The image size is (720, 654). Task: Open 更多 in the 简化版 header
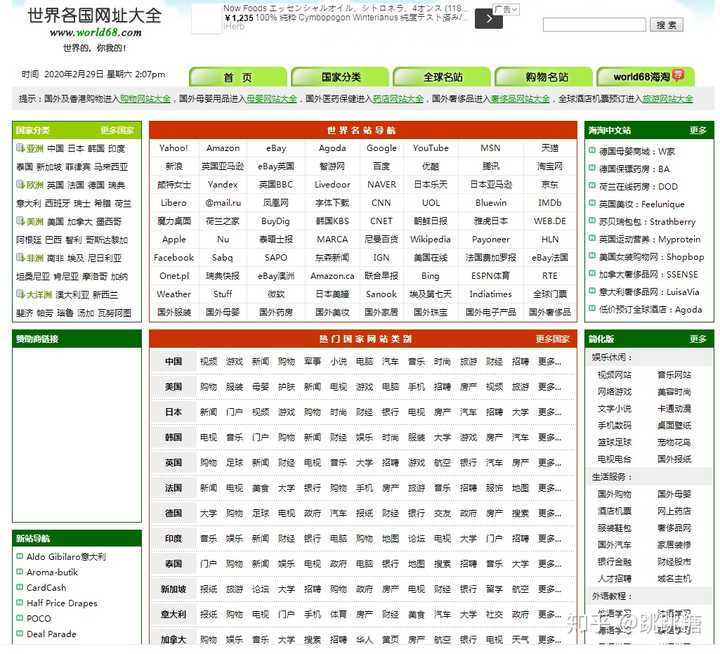[x=698, y=339]
